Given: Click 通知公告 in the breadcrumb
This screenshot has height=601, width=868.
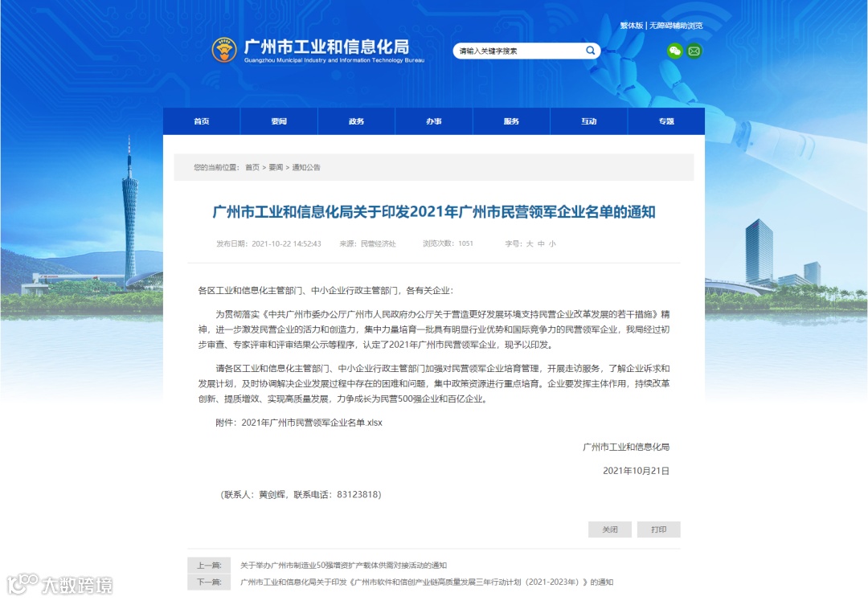Looking at the screenshot, I should click(x=306, y=167).
